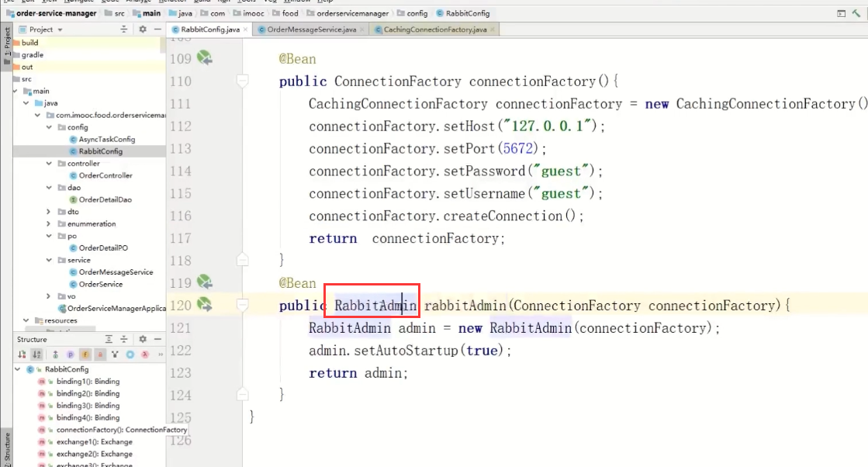Expand the 'vo' package node
868x467 pixels.
[49, 296]
